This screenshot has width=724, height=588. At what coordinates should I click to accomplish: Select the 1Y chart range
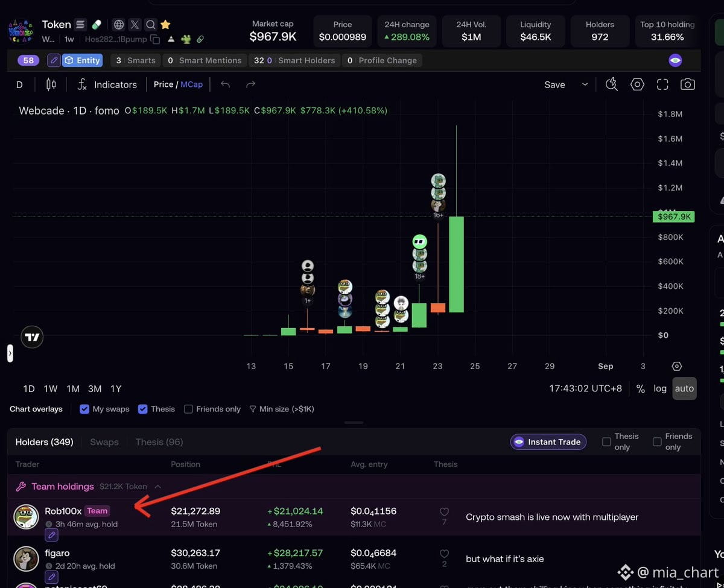coord(116,388)
